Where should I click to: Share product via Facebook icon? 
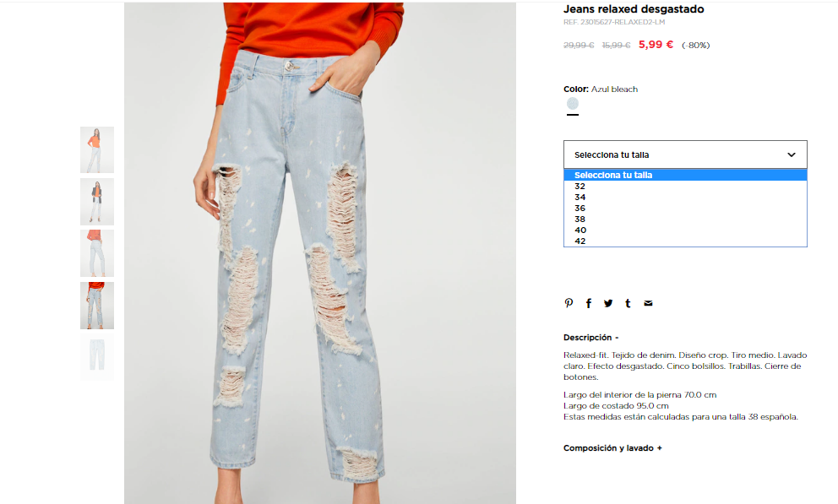click(589, 303)
